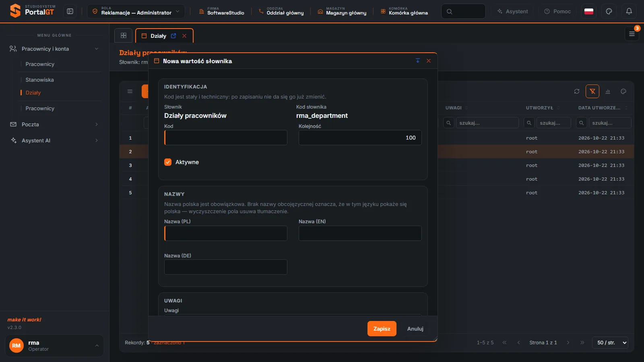Image resolution: width=644 pixels, height=362 pixels.
Task: Clear the table filters
Action: tap(592, 91)
